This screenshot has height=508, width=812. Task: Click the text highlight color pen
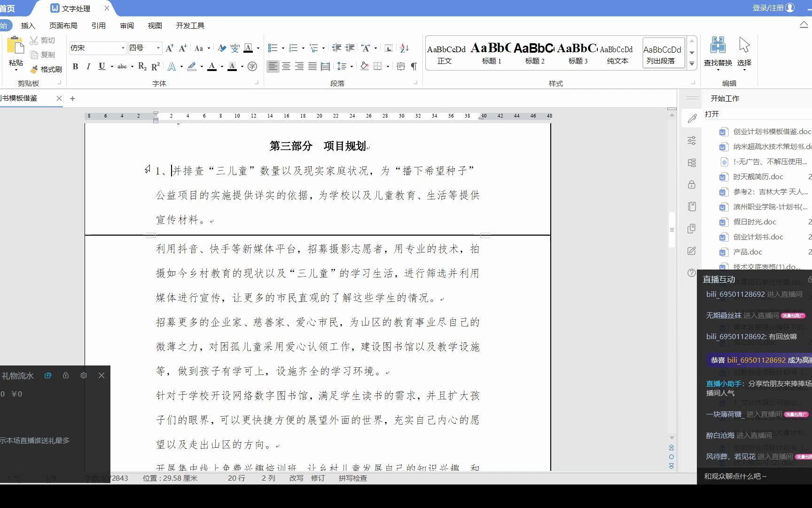coord(192,67)
